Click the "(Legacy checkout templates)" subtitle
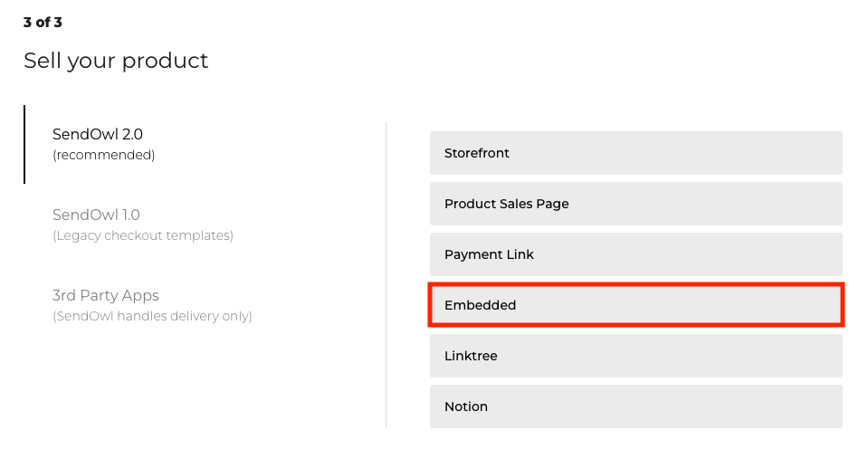 point(143,235)
